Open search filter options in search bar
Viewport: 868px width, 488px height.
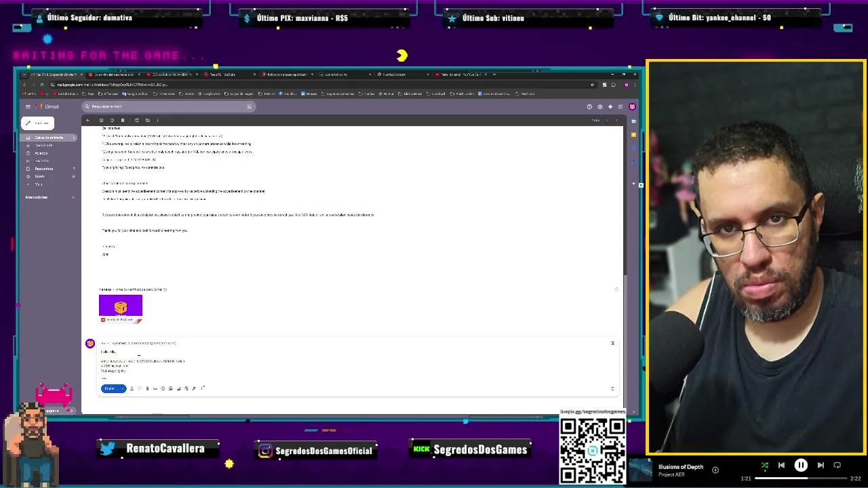[x=249, y=106]
